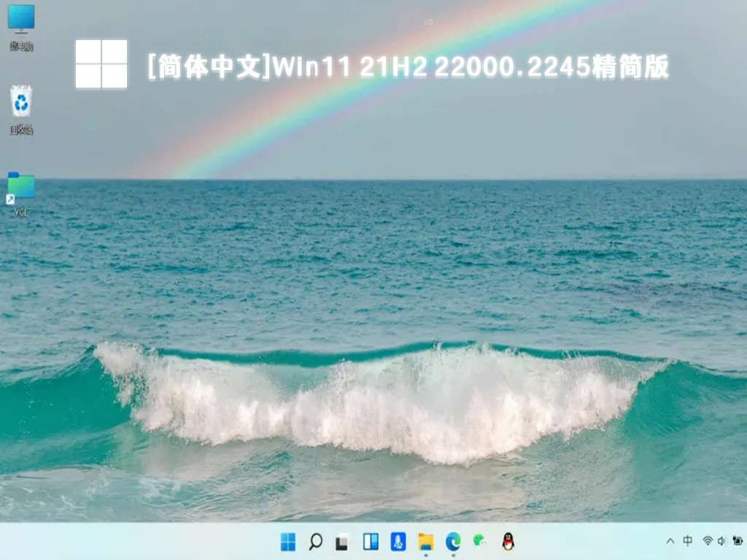The image size is (747, 560).
Task: Open the Wi-Fi network tray icon
Action: [x=707, y=541]
